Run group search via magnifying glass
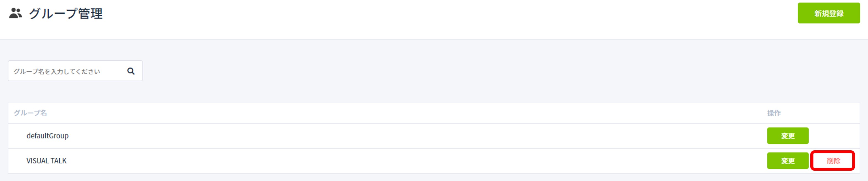The width and height of the screenshot is (868, 181). pos(131,71)
